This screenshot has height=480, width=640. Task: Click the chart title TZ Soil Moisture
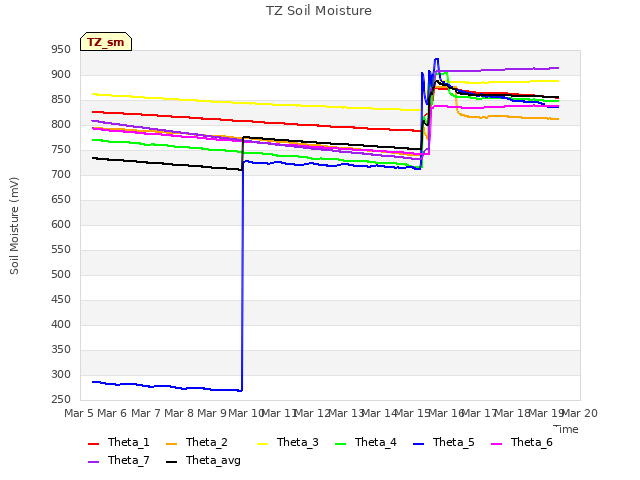319,11
